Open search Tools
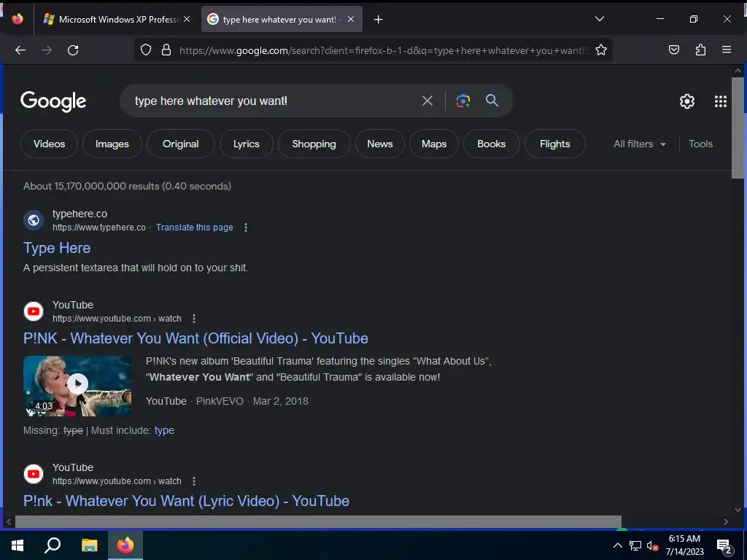Screen dimensions: 747x560 700,144
